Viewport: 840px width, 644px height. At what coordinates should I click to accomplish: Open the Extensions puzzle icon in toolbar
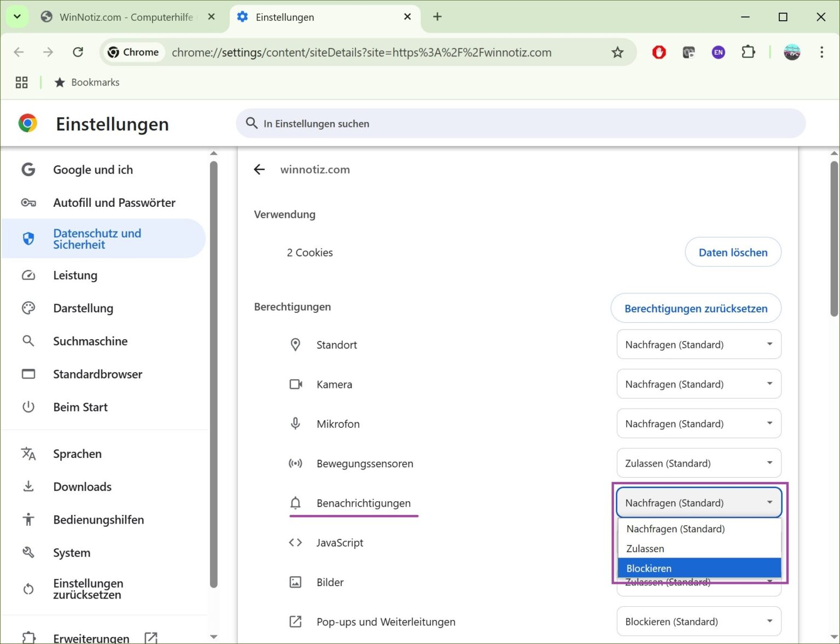coord(748,53)
